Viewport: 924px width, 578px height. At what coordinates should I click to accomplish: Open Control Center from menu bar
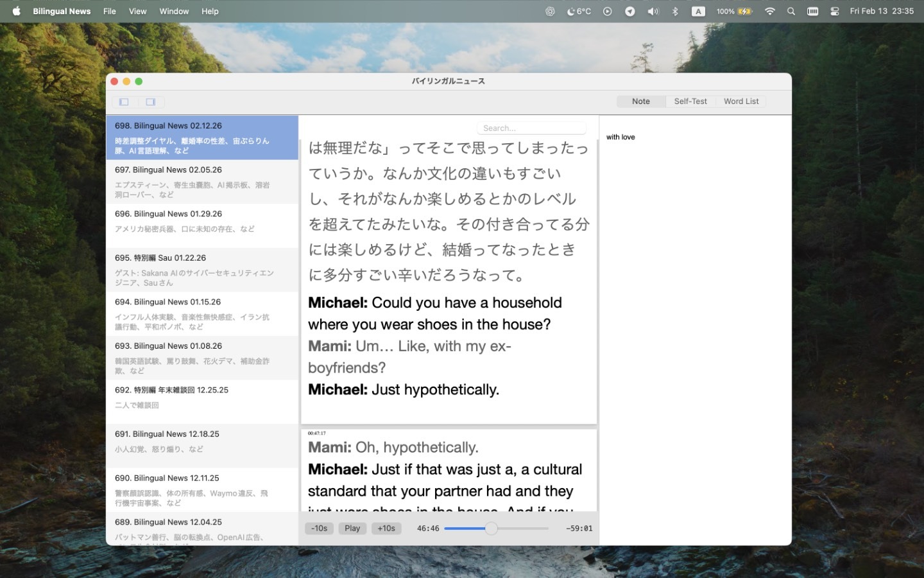(835, 12)
